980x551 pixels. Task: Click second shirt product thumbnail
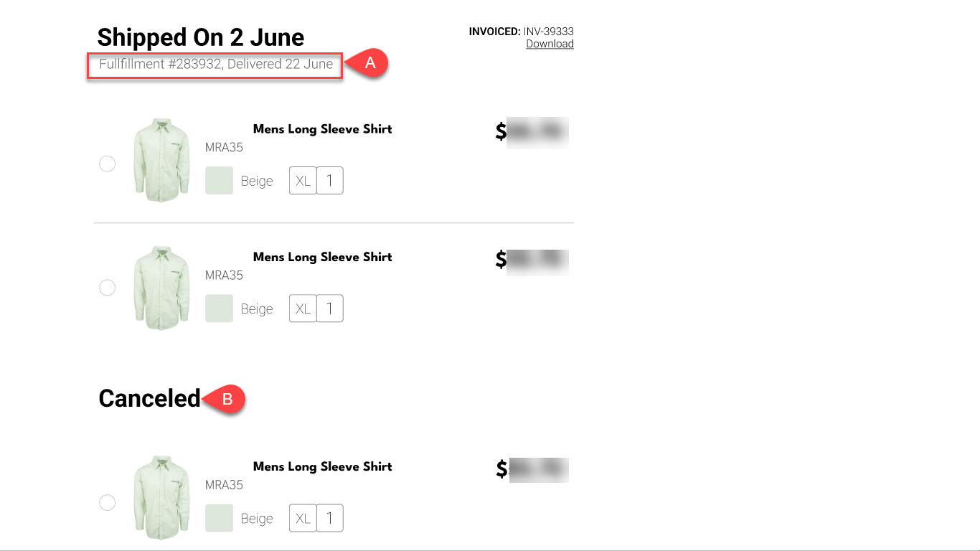(161, 288)
